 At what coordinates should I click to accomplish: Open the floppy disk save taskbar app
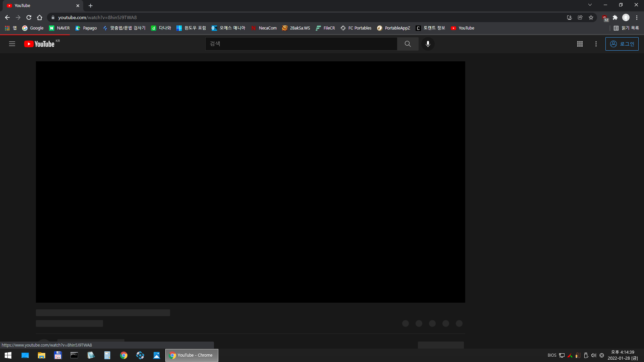tap(58, 355)
